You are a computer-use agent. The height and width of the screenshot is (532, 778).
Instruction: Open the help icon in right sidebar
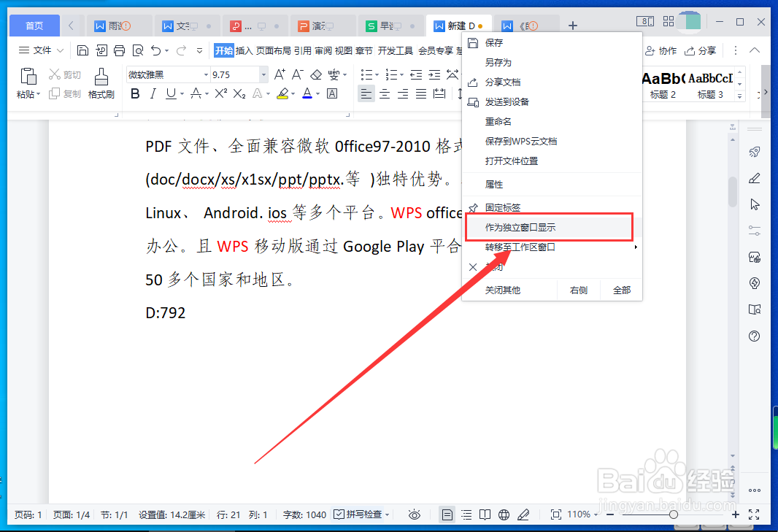pos(754,336)
